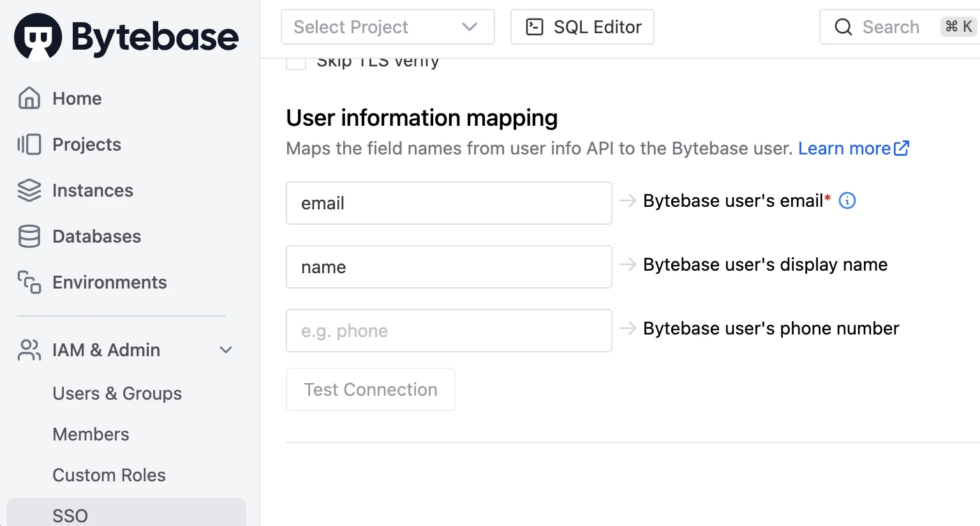Viewport: 980px width, 526px height.
Task: Collapse the IAM & Admin section chevron
Action: [x=225, y=350]
